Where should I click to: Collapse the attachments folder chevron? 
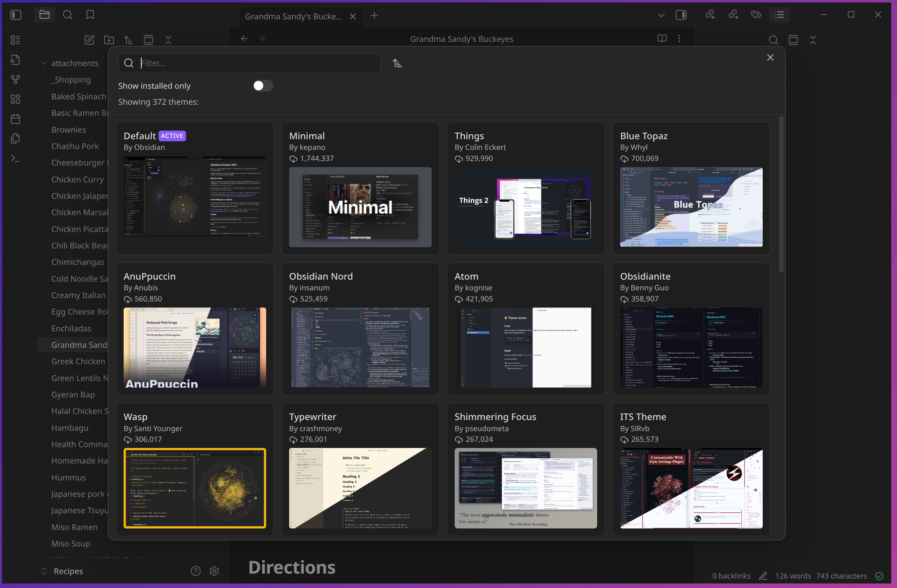click(44, 63)
